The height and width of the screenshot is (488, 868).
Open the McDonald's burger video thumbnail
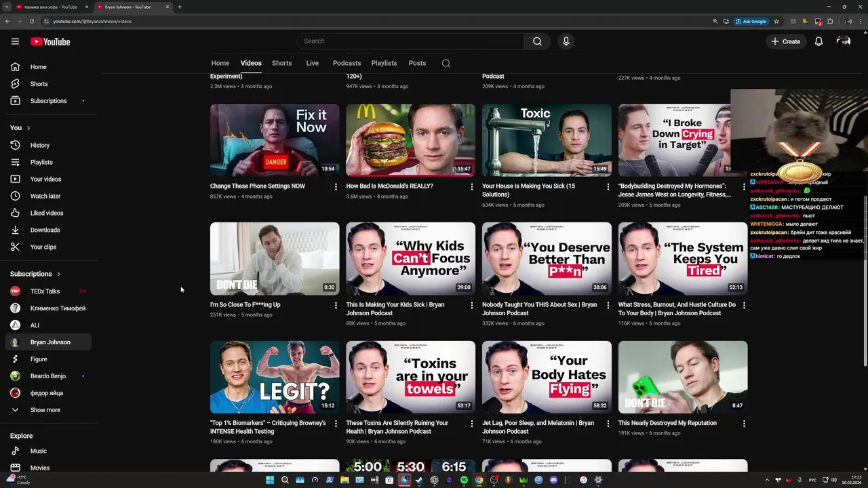[x=410, y=140]
